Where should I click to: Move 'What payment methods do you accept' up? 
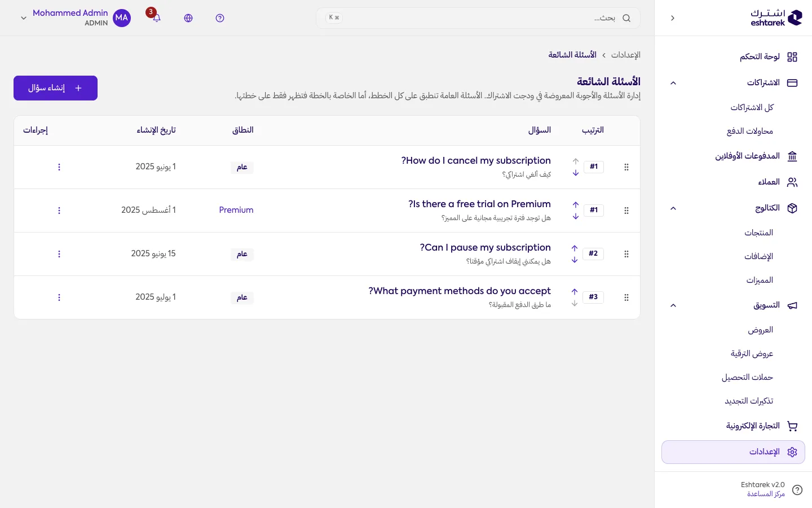575,292
